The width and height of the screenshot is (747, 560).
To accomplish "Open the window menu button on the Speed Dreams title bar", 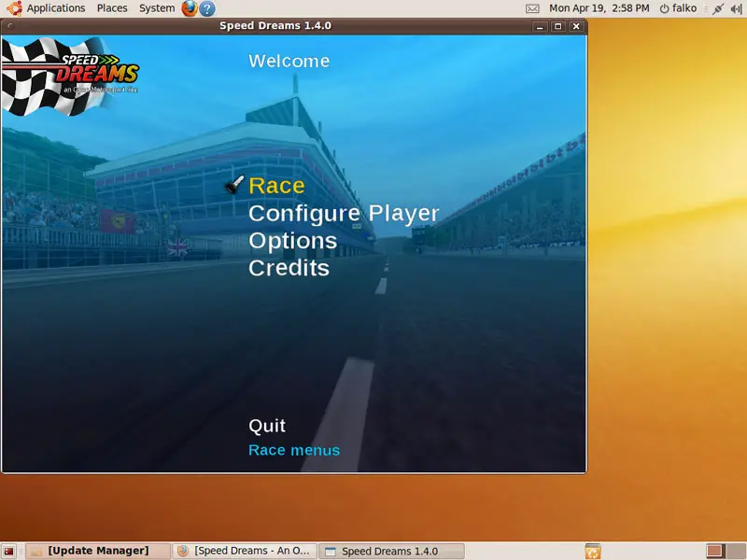I will pyautogui.click(x=10, y=26).
